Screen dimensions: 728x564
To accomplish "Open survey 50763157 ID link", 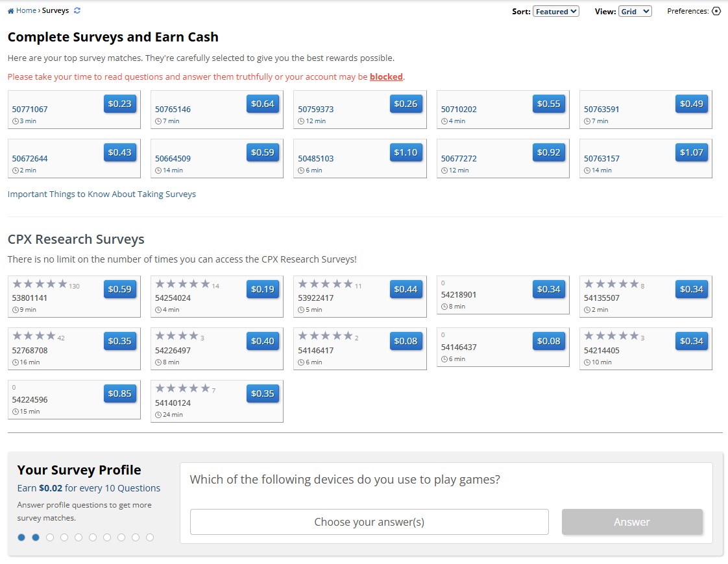I will tap(601, 159).
